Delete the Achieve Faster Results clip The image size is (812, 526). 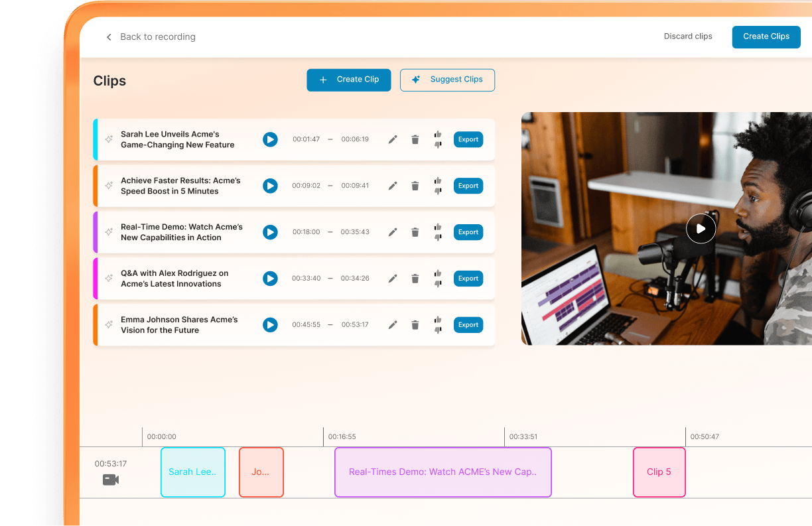415,186
